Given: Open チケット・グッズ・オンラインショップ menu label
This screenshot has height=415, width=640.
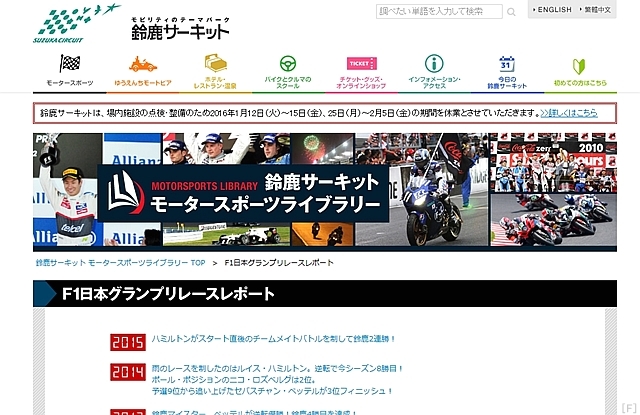Looking at the screenshot, I should pyautogui.click(x=361, y=83).
